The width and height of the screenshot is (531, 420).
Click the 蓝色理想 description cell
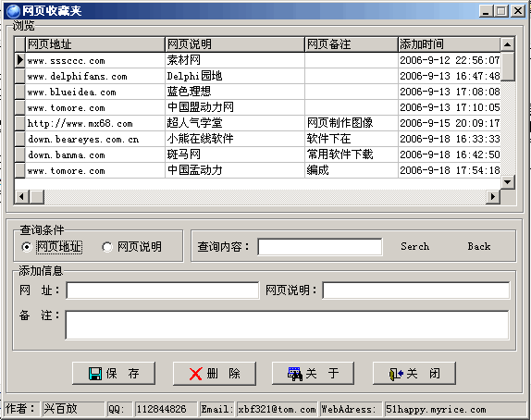[235, 92]
